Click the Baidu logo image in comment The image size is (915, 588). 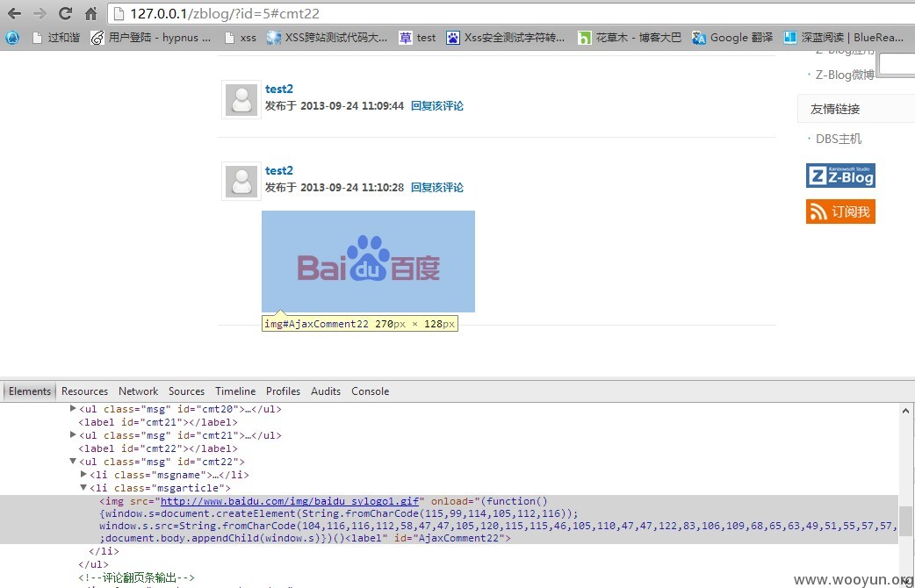[368, 262]
